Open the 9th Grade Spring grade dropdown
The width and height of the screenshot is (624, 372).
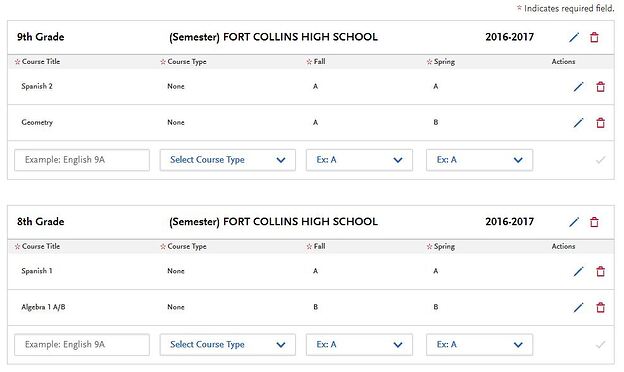(x=479, y=160)
